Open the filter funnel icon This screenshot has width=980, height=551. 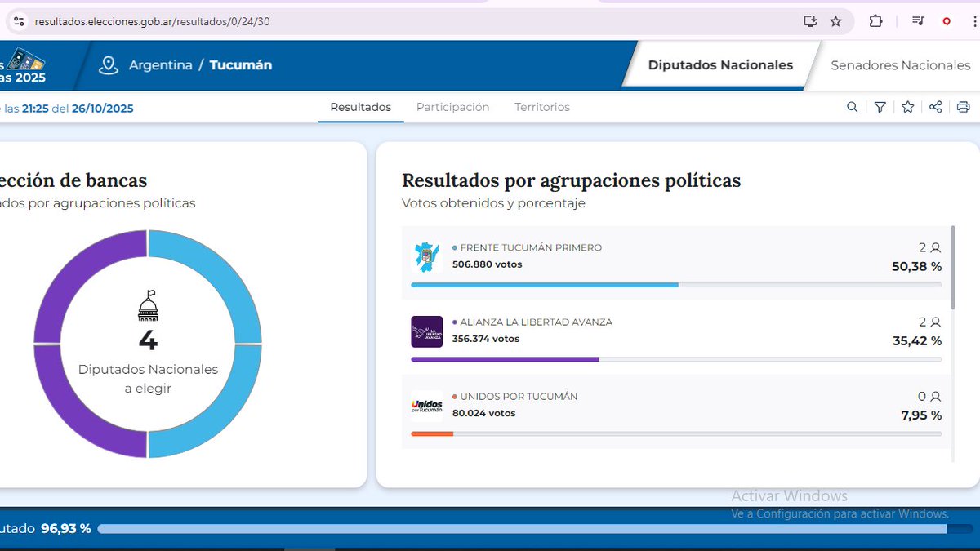pos(880,107)
